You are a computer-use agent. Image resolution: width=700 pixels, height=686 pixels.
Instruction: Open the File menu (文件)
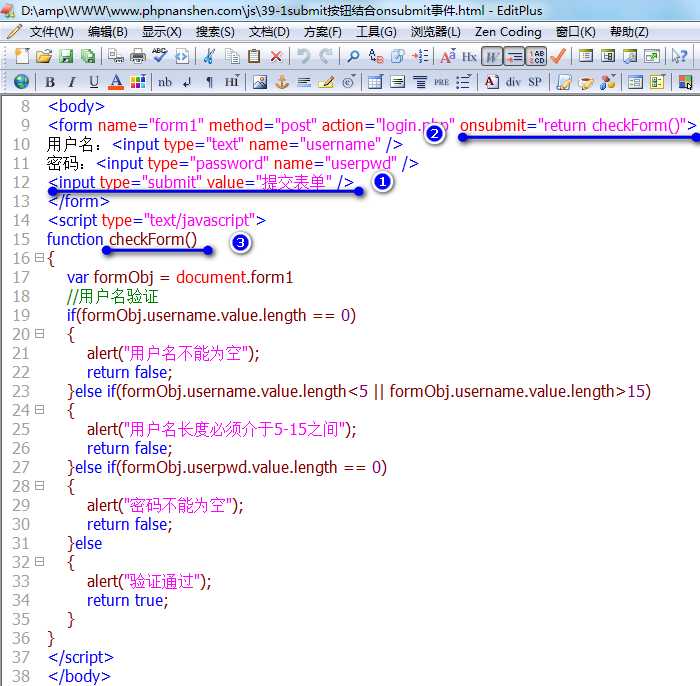(x=51, y=32)
